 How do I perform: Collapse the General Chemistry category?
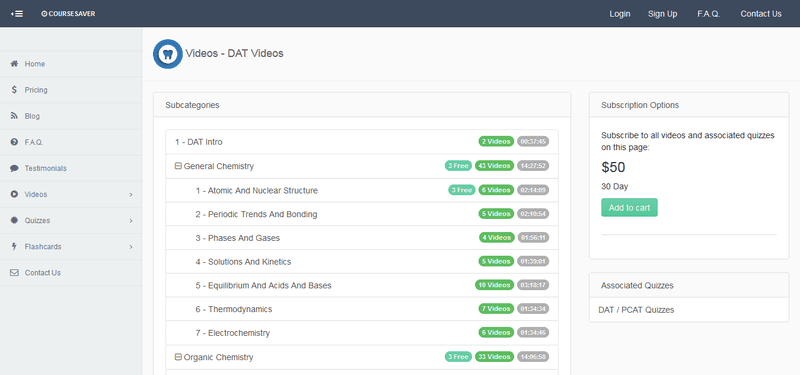pos(178,166)
